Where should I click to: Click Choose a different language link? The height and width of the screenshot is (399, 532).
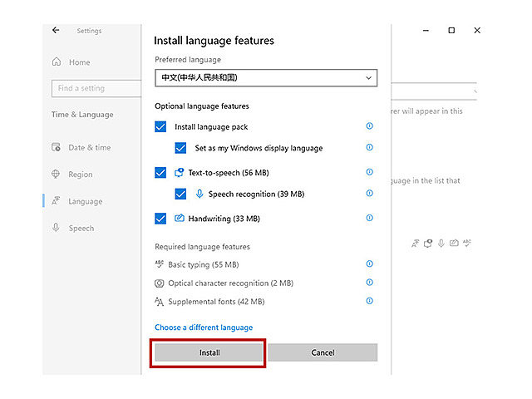[x=204, y=328]
